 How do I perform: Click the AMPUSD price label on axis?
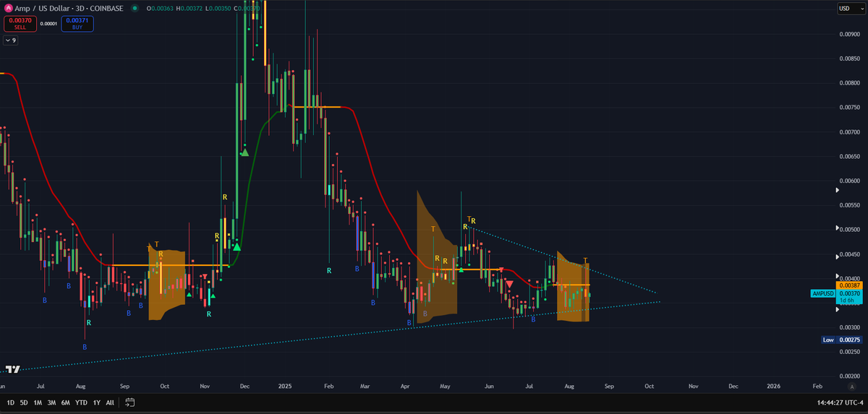823,294
